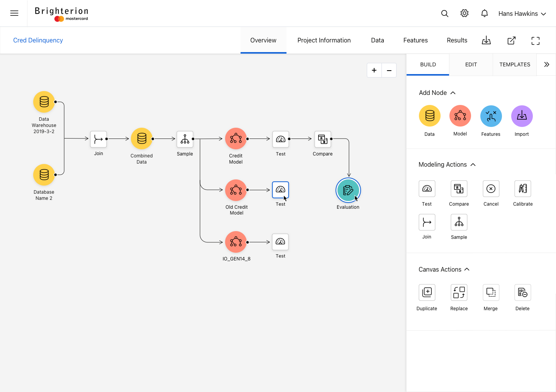The image size is (556, 392).
Task: Select the Credit Model node
Action: coord(236,139)
